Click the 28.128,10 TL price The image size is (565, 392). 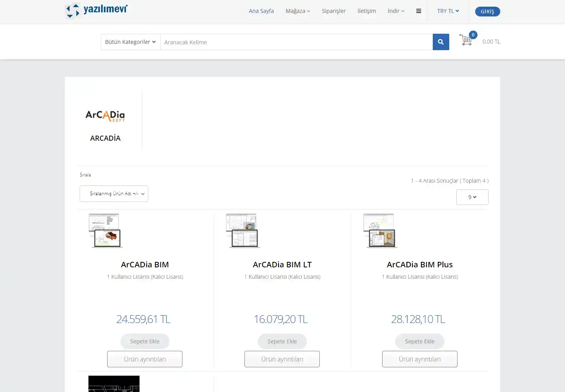click(x=418, y=319)
